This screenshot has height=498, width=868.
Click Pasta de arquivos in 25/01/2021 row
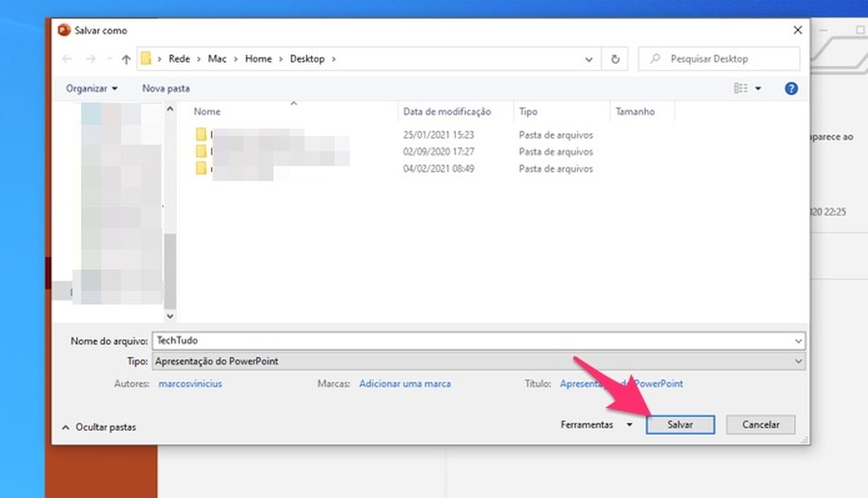pyautogui.click(x=556, y=135)
